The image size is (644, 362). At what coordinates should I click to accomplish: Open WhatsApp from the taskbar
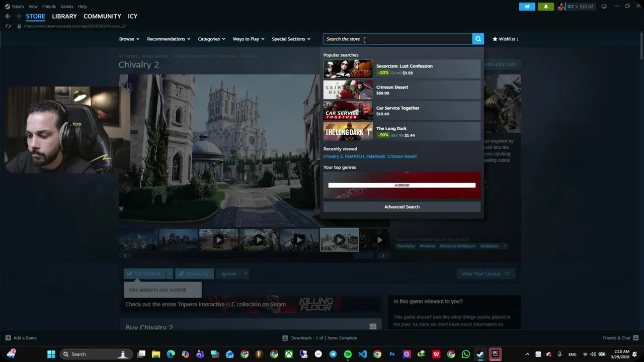tap(465, 354)
